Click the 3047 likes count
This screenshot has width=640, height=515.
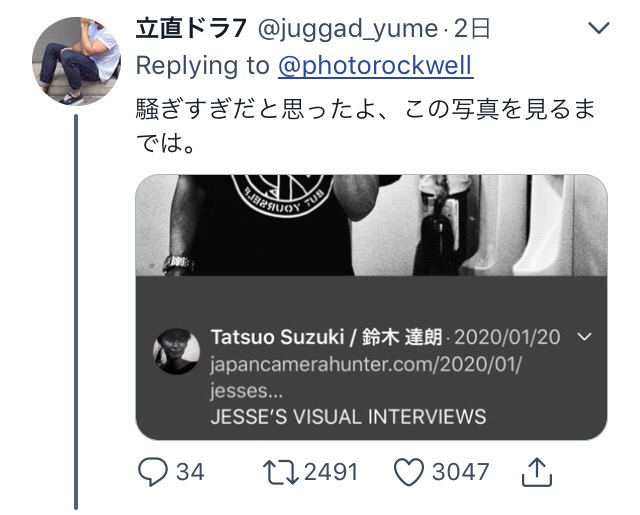pyautogui.click(x=460, y=472)
